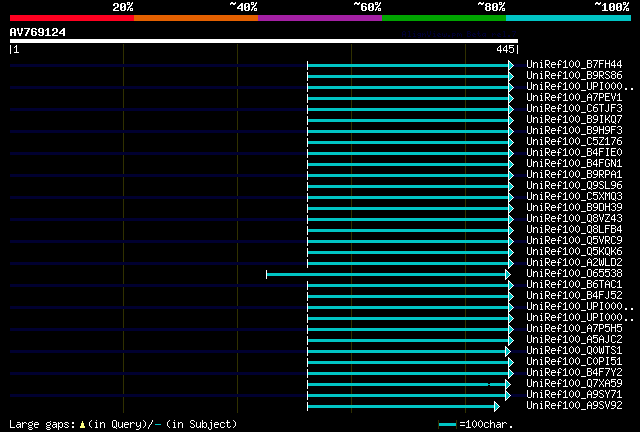Click the query end position 445
The height and width of the screenshot is (432, 640).
click(505, 49)
